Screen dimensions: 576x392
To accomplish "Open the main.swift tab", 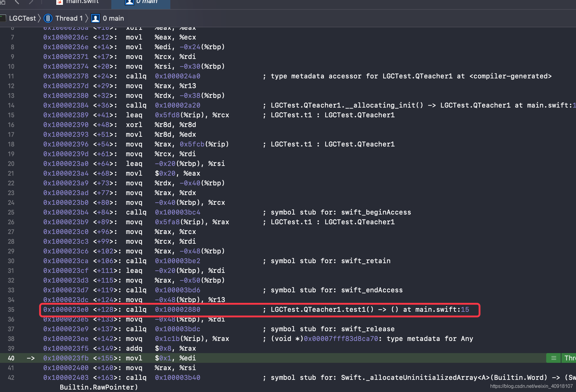I will tap(77, 2).
